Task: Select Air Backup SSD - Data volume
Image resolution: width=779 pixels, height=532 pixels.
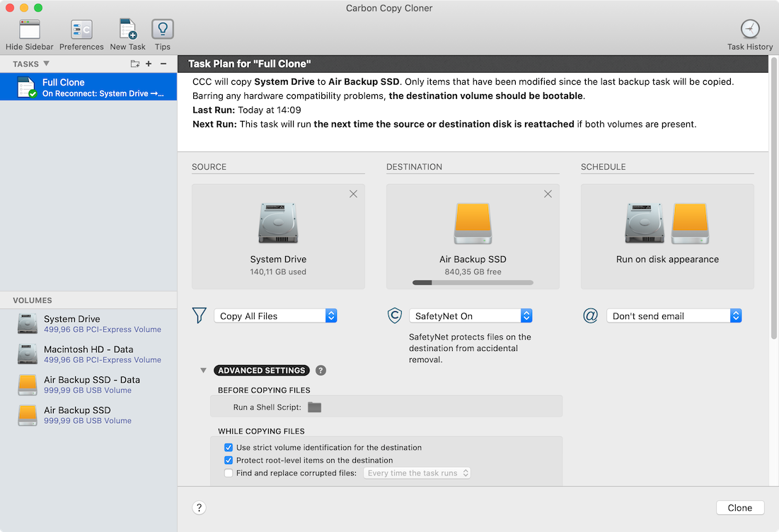Action: (88, 384)
